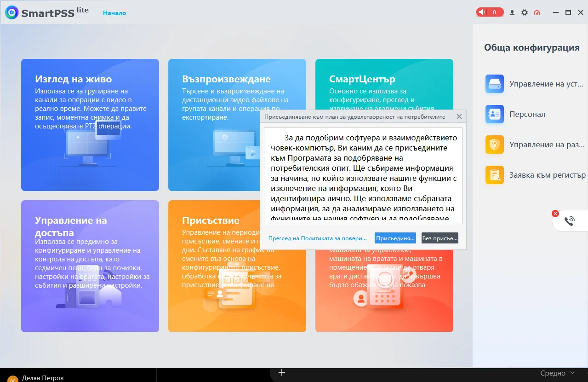Close the user satisfaction plan dialog
The height and width of the screenshot is (382, 588).
pyautogui.click(x=459, y=117)
